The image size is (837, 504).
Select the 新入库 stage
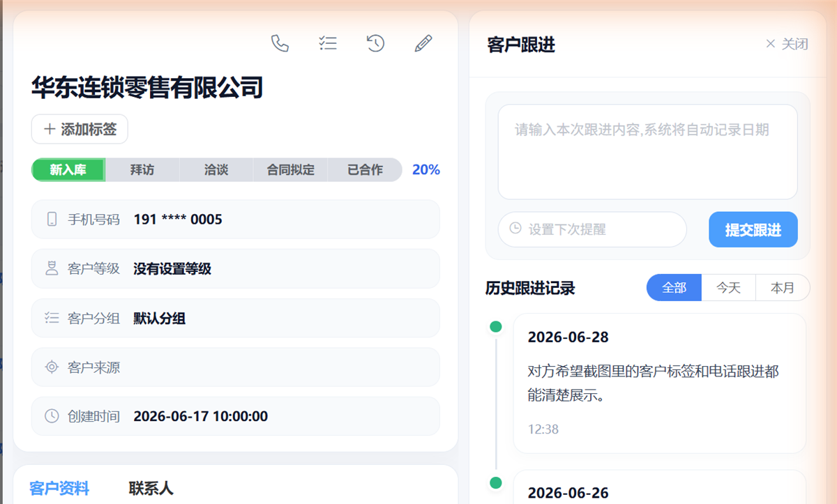tap(68, 169)
